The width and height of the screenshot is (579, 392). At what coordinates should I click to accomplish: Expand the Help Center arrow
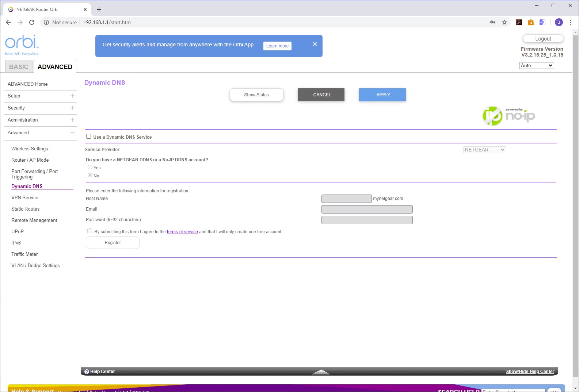[321, 372]
